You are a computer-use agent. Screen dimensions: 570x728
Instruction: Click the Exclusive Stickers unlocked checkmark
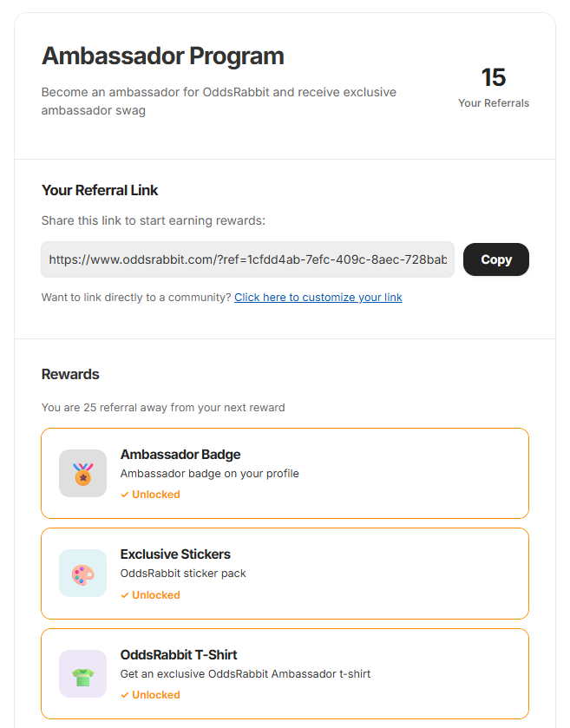(x=124, y=595)
